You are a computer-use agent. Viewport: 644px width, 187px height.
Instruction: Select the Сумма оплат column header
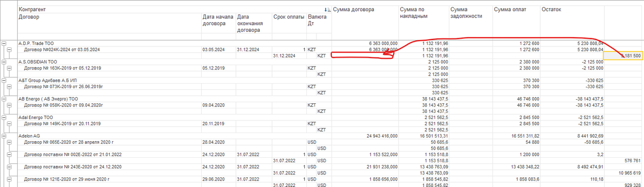(x=510, y=10)
